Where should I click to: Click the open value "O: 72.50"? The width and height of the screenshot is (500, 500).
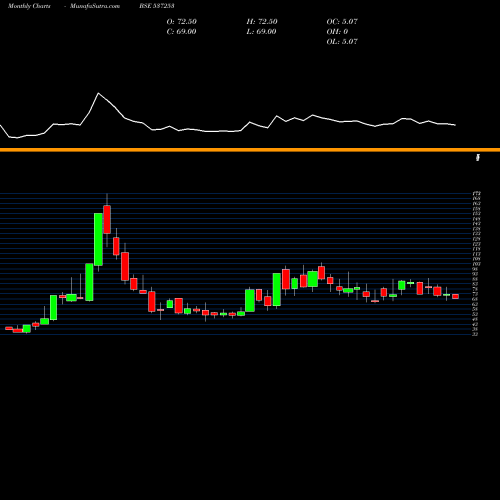(182, 21)
